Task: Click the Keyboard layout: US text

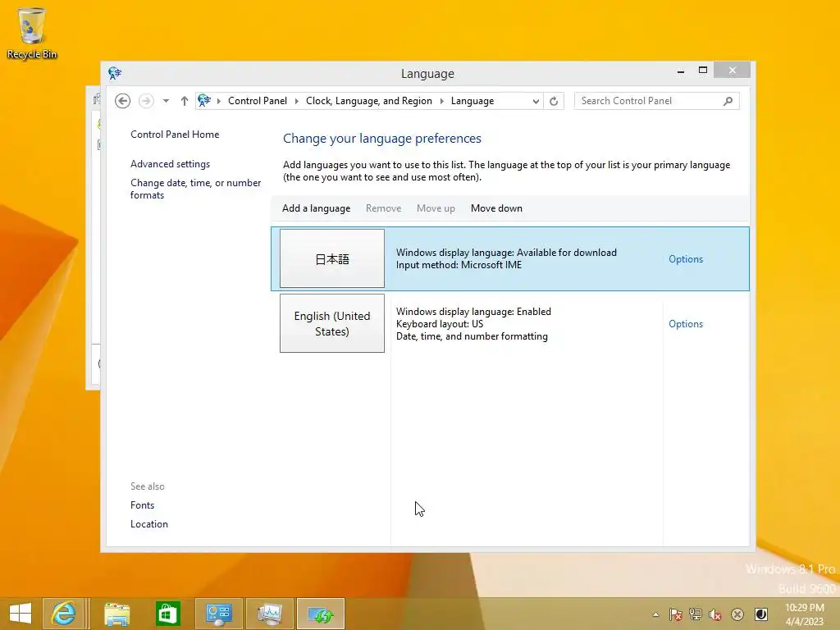Action: [x=440, y=324]
